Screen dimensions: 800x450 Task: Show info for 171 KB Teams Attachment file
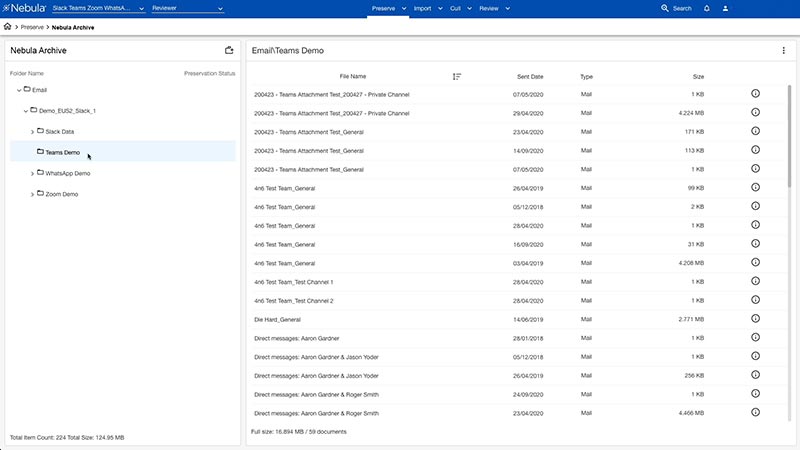coord(756,131)
